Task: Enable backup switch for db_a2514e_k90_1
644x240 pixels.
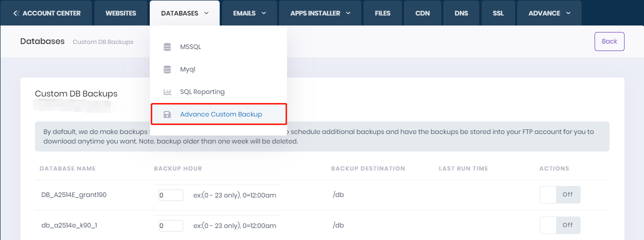Action: tap(560, 225)
